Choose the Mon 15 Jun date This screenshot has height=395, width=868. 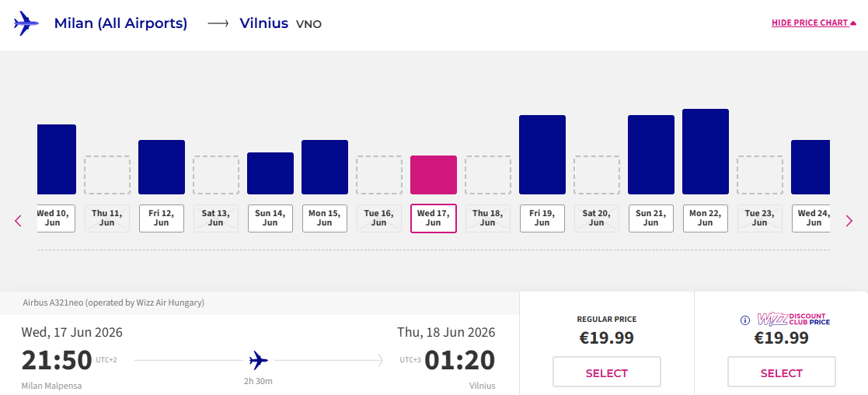click(x=325, y=218)
